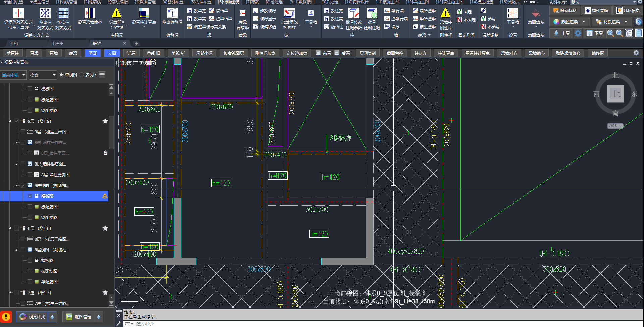Expand the 颜色渲染 dropdown arrow
This screenshot has width=644, height=327.
[584, 22]
